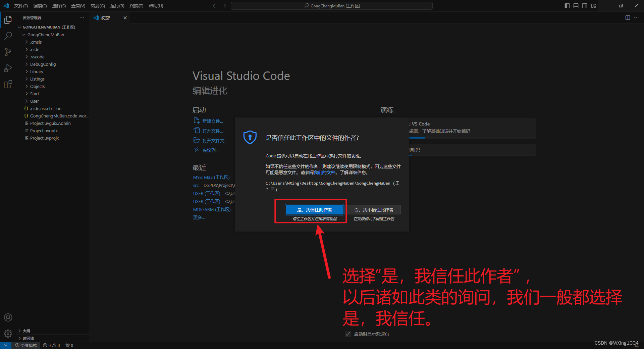Toggle primary side bar layout icon
The height and width of the screenshot is (349, 644).
pyautogui.click(x=567, y=6)
